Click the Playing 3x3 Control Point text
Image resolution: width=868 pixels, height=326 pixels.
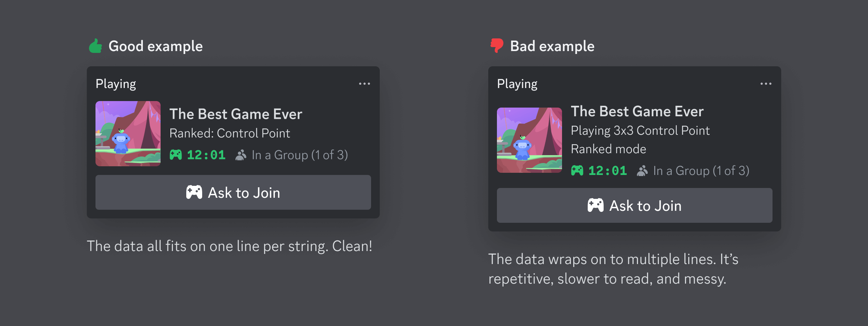pos(640,130)
